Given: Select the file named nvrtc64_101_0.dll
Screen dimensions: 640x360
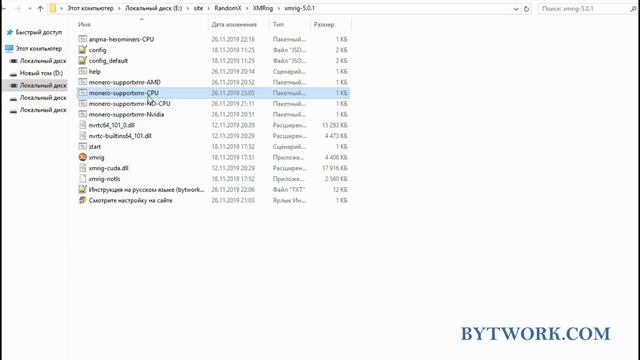Looking at the screenshot, I should [x=112, y=125].
